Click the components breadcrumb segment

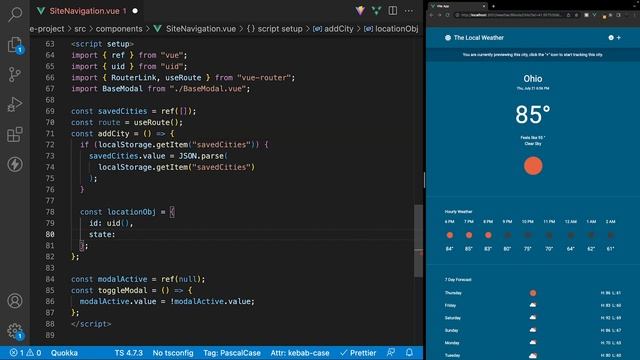coord(119,29)
